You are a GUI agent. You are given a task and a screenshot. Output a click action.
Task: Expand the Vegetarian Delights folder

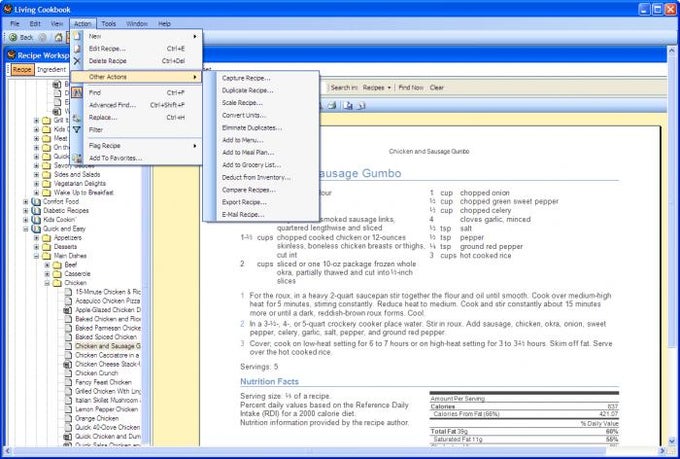point(36,184)
